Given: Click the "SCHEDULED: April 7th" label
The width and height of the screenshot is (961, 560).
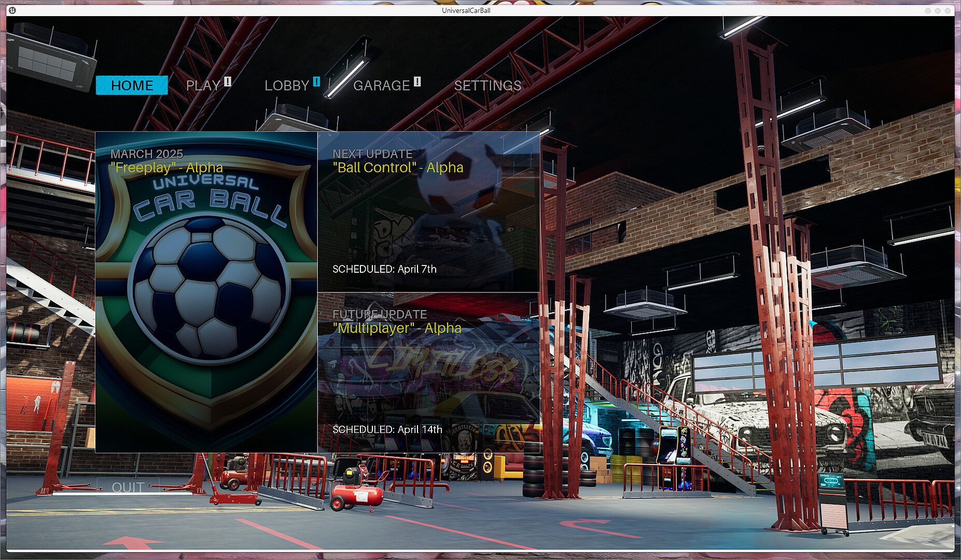Looking at the screenshot, I should coord(384,269).
